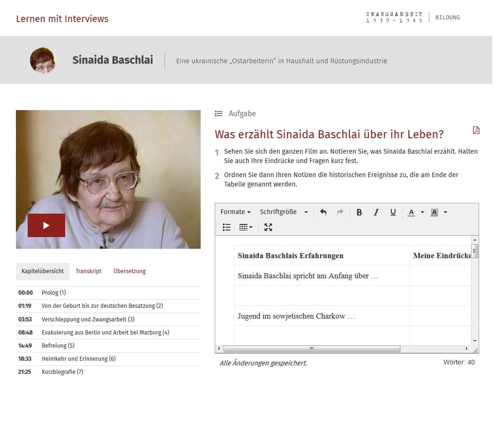Screen dimensions: 504x424
Task: Click timestamp 08:48 in chapter list
Action: point(25,333)
